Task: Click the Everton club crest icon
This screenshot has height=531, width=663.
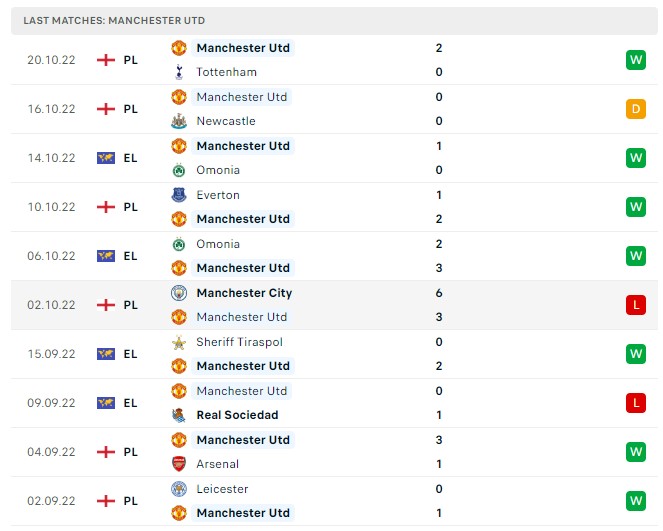Action: (179, 195)
